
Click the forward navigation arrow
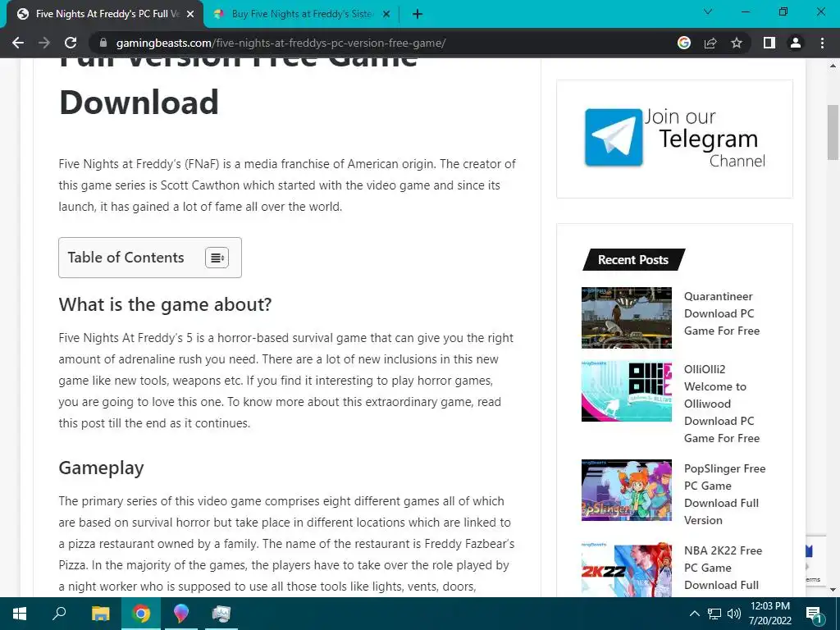pos(44,43)
